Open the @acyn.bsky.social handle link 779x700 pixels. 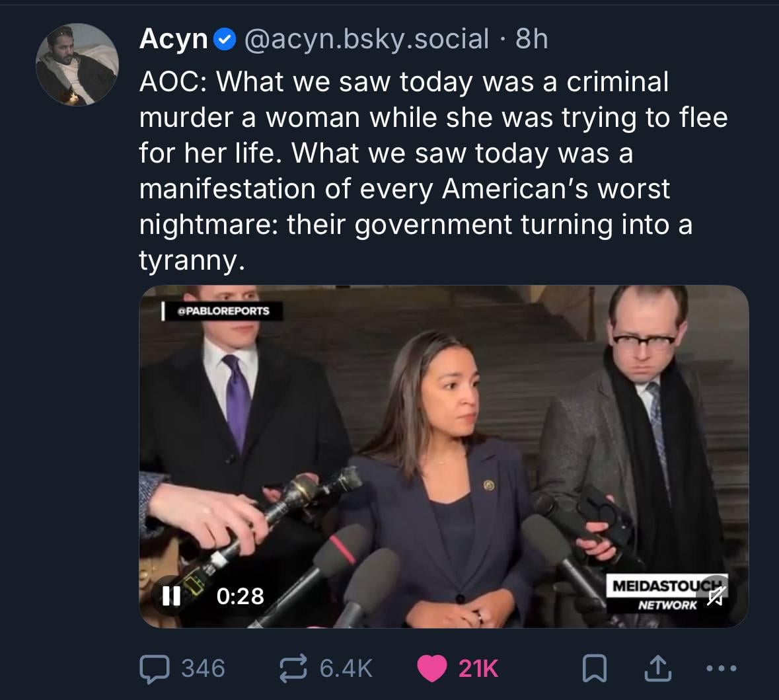(367, 39)
